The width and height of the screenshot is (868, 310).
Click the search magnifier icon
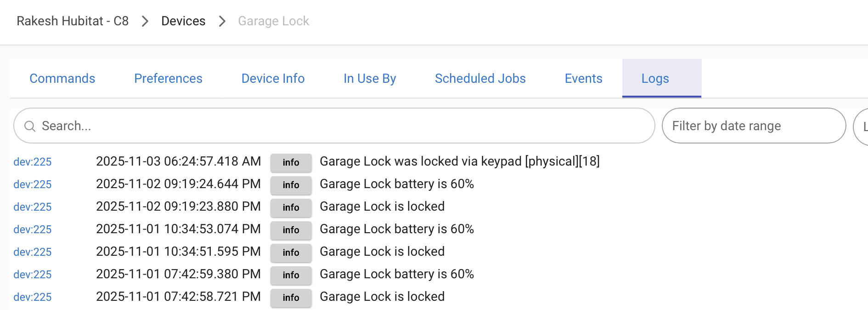pos(30,126)
